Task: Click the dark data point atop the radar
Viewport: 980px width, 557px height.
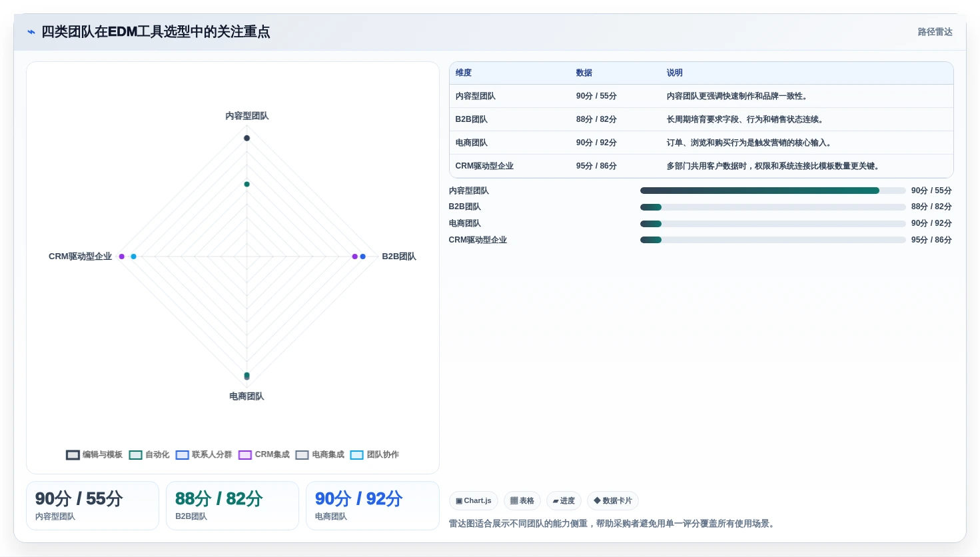Action: (x=247, y=138)
